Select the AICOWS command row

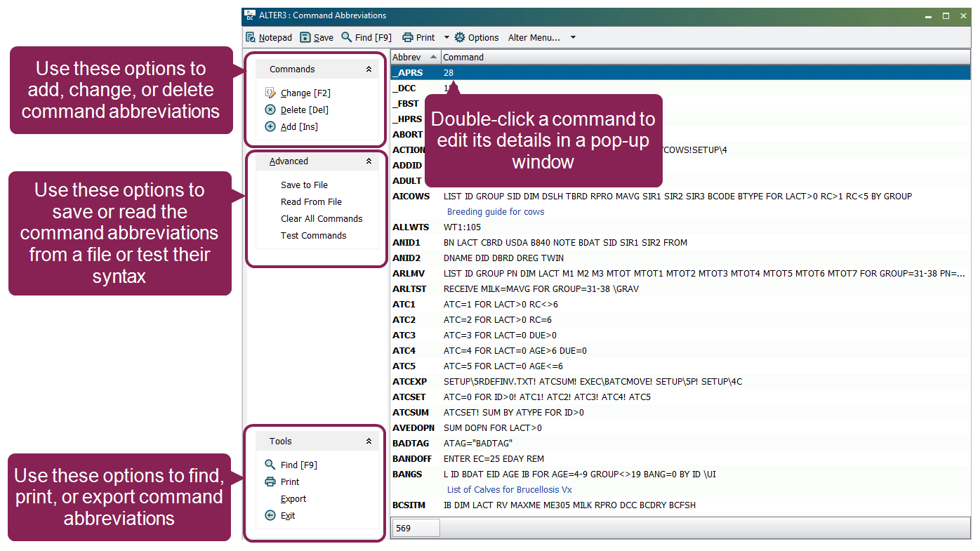pyautogui.click(x=411, y=196)
